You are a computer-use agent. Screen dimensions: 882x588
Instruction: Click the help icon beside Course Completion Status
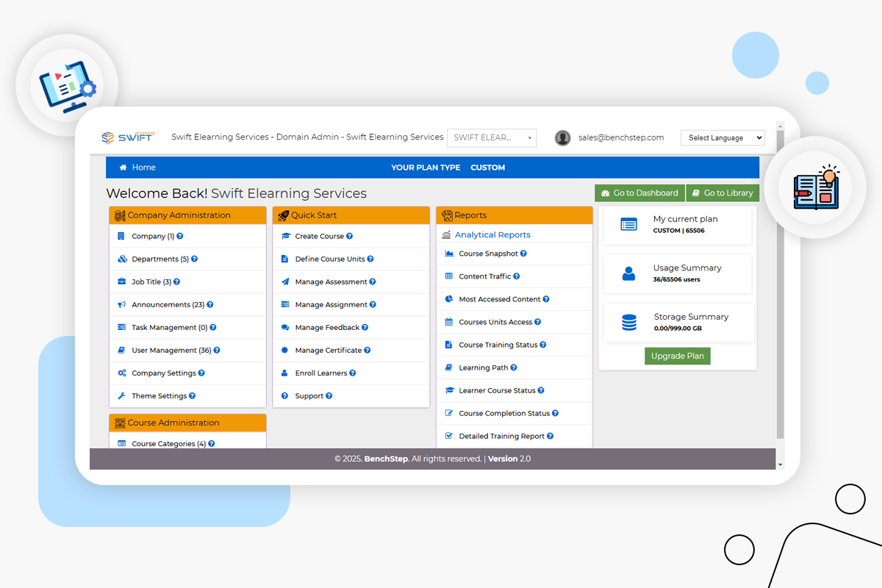[x=556, y=414]
